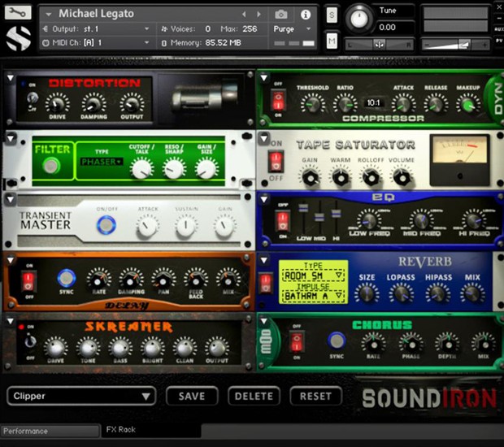Toggle Transient Master on/off button

[x=106, y=224]
